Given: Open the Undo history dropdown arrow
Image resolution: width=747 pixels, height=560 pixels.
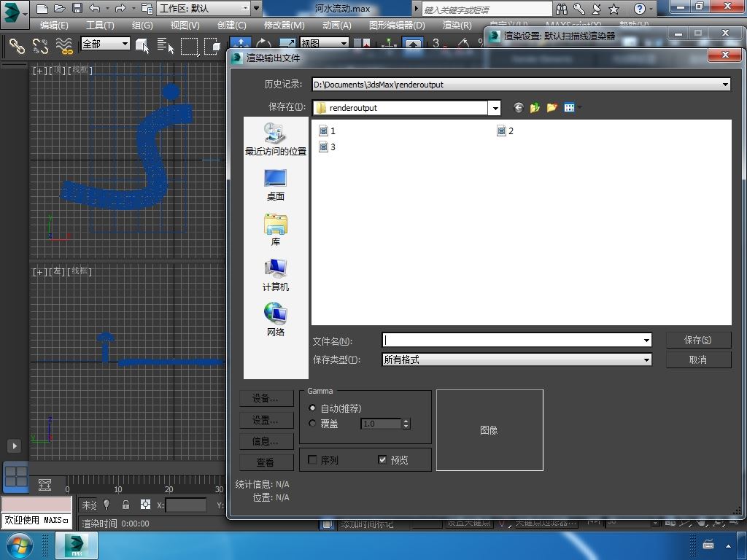Looking at the screenshot, I should (x=107, y=8).
